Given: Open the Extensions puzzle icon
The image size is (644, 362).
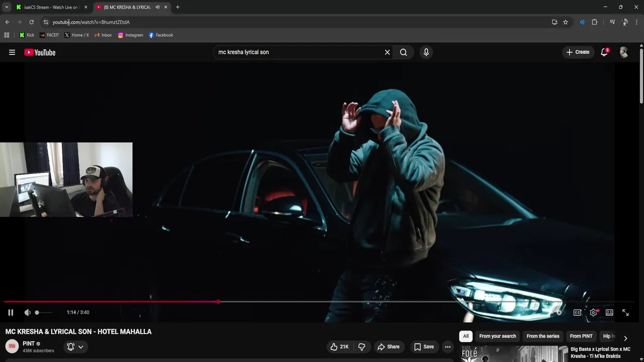Looking at the screenshot, I should [594, 22].
